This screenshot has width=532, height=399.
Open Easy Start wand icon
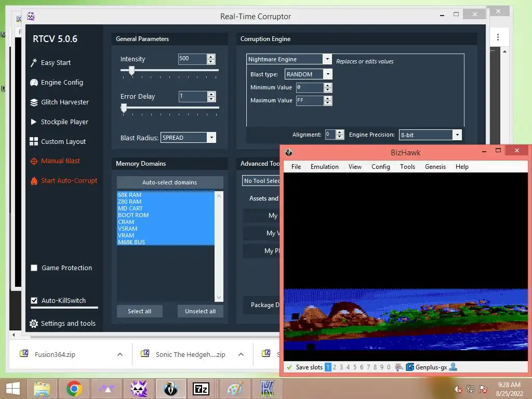[x=34, y=62]
